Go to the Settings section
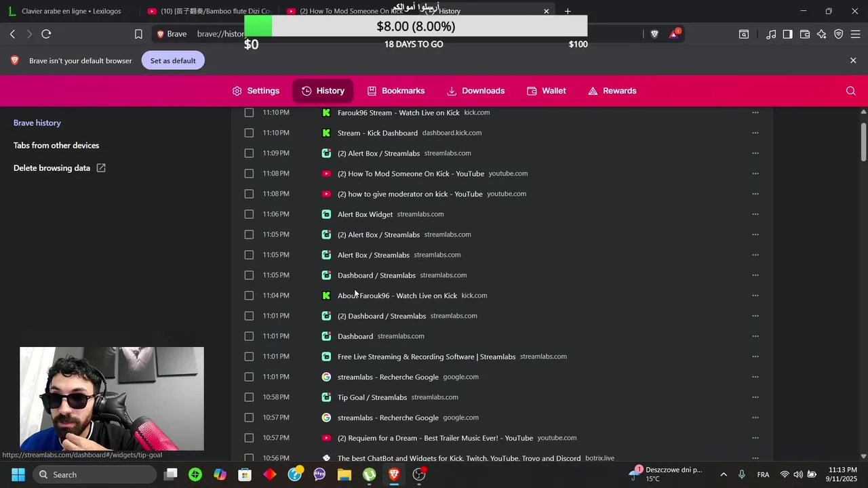The width and height of the screenshot is (868, 488). [256, 91]
